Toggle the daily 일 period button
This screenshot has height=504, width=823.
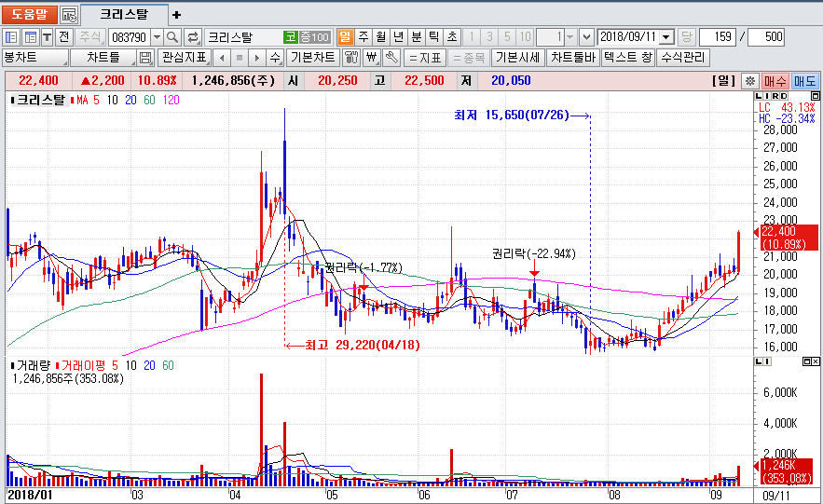344,37
